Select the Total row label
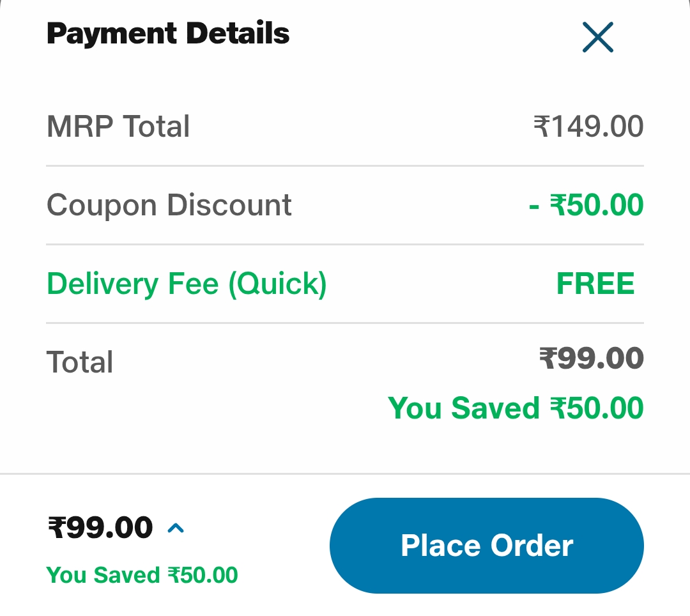Viewport: 690px width, 616px height. (x=80, y=362)
